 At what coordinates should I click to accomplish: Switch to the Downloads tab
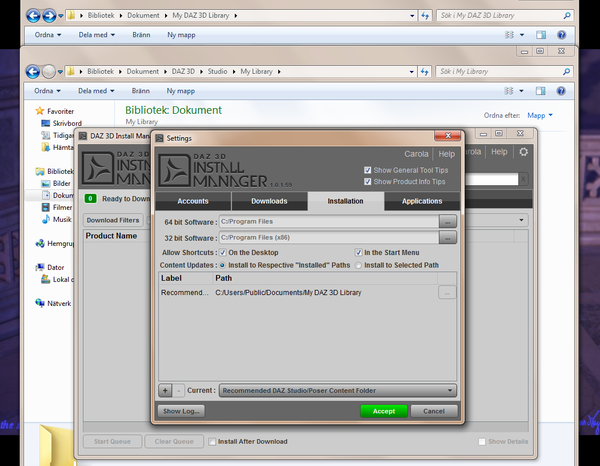(x=269, y=201)
